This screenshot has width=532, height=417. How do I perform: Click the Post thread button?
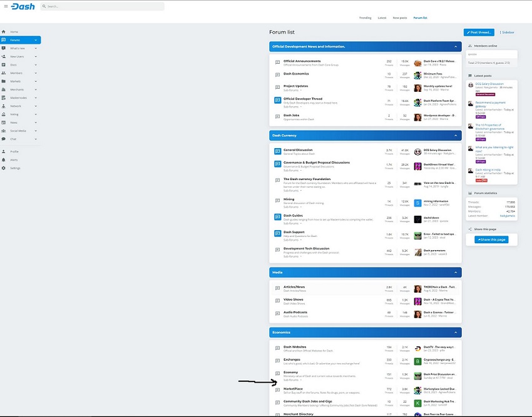479,33
